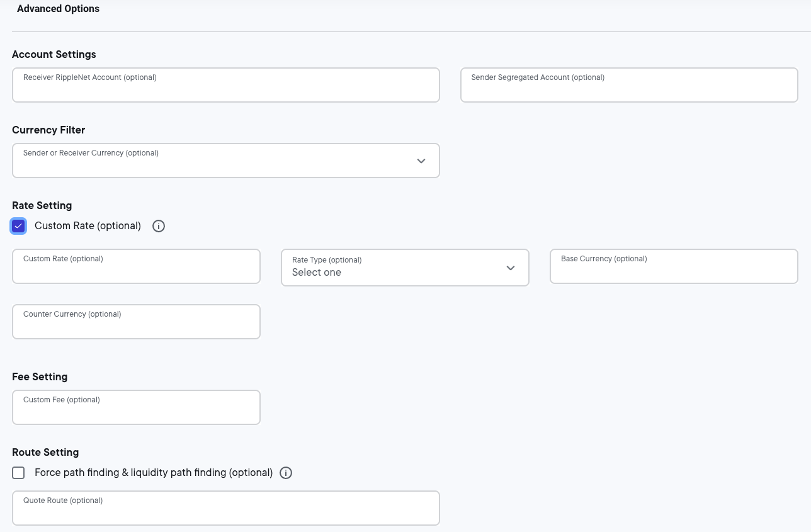Click the Rate Setting section header

point(42,205)
